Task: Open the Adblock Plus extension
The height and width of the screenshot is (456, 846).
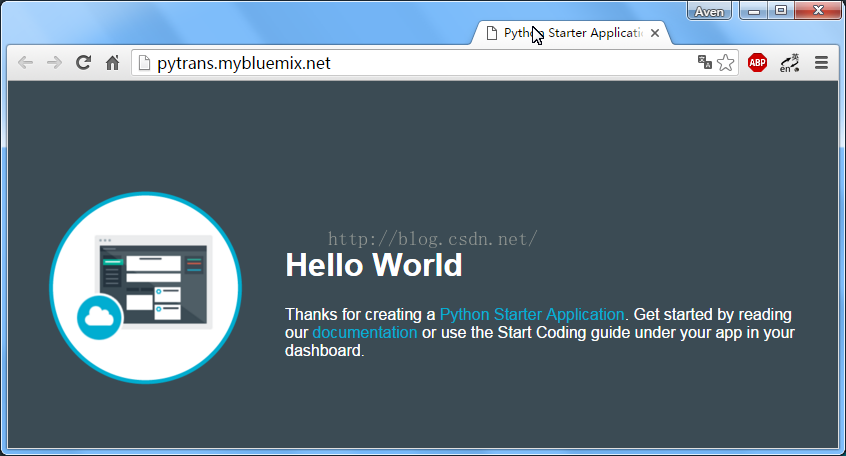Action: [x=758, y=63]
